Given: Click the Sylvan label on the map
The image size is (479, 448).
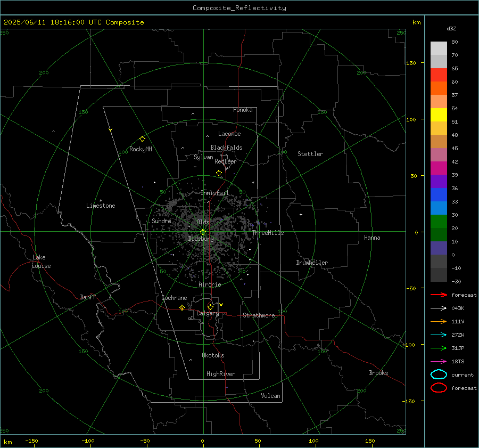Looking at the screenshot, I should coord(203,157).
